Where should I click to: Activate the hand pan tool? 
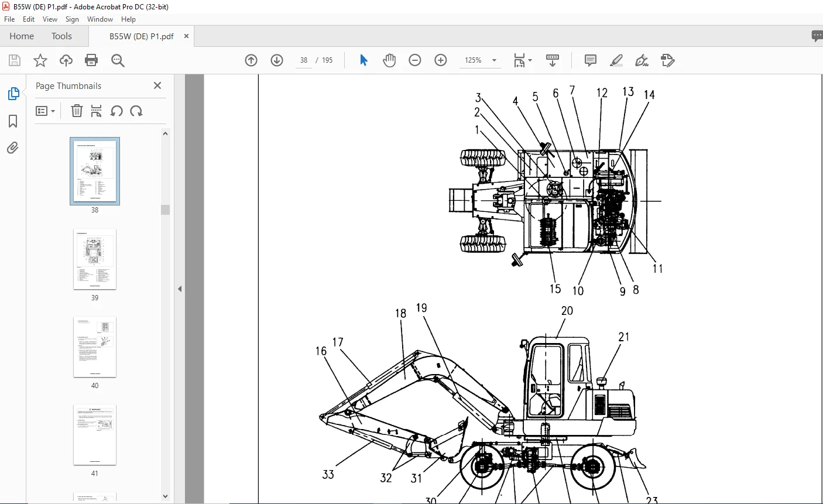[x=389, y=60]
